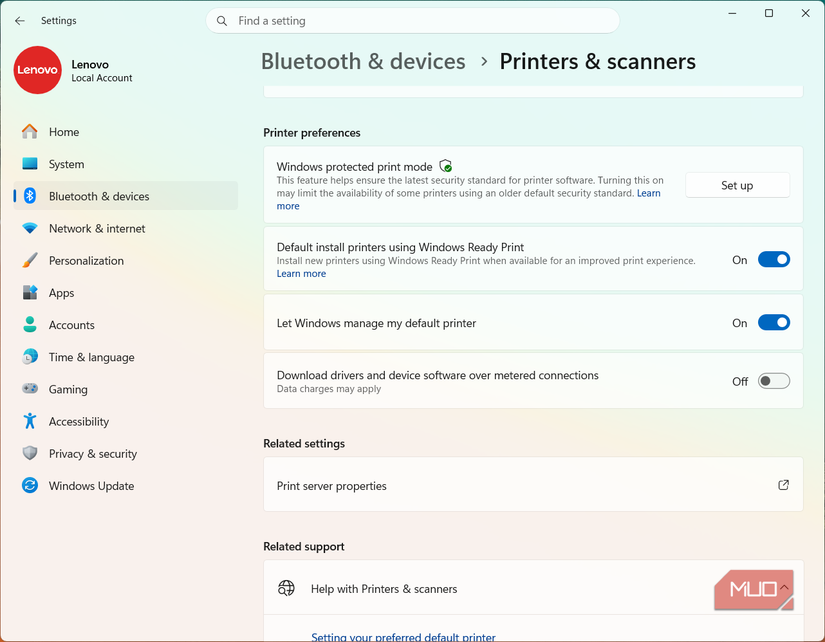Screen dimensions: 825x642
Task: Click the Gaming controller icon
Action: (29, 388)
